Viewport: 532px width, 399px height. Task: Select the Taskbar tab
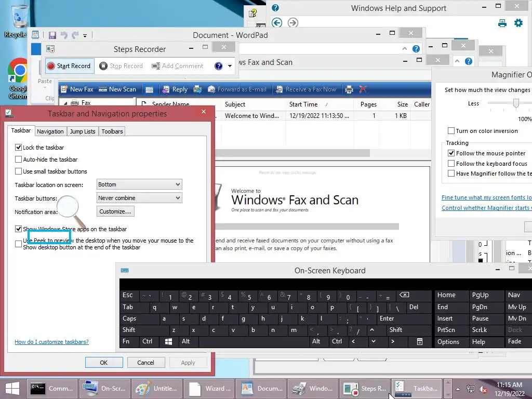tap(21, 130)
